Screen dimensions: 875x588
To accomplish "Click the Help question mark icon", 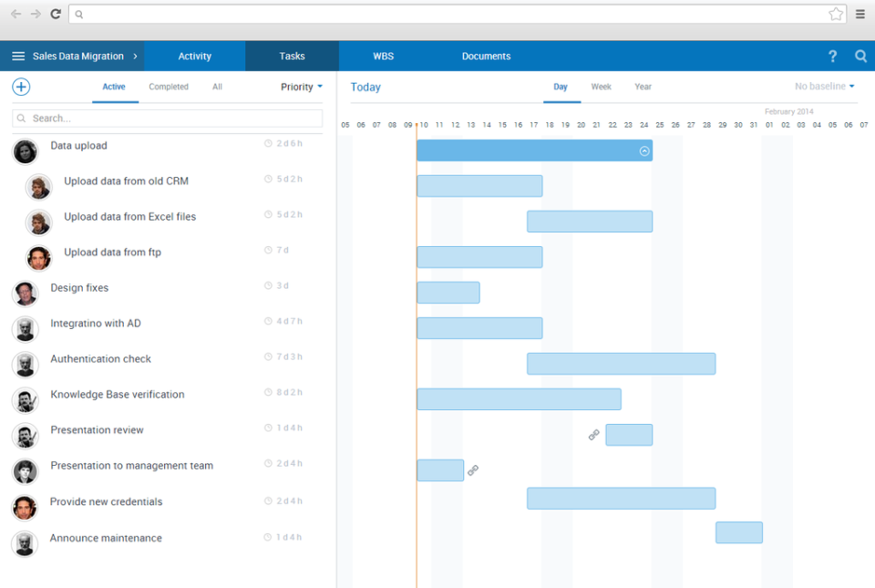I will [832, 56].
